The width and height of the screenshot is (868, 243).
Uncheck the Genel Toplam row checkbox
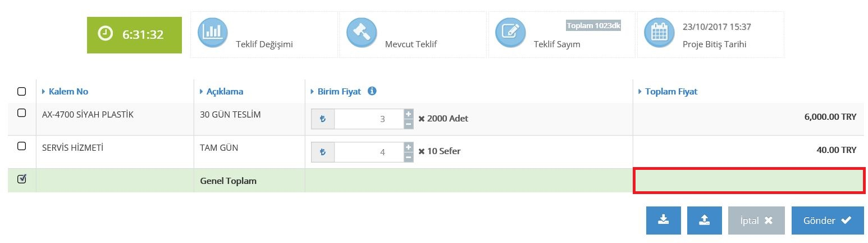22,179
